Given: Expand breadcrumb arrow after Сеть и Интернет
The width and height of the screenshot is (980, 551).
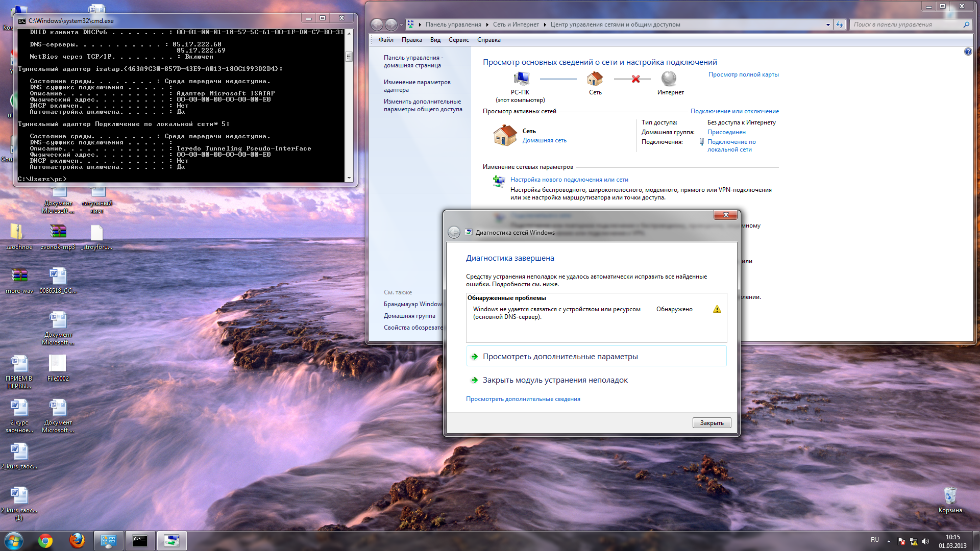Looking at the screenshot, I should [x=545, y=24].
